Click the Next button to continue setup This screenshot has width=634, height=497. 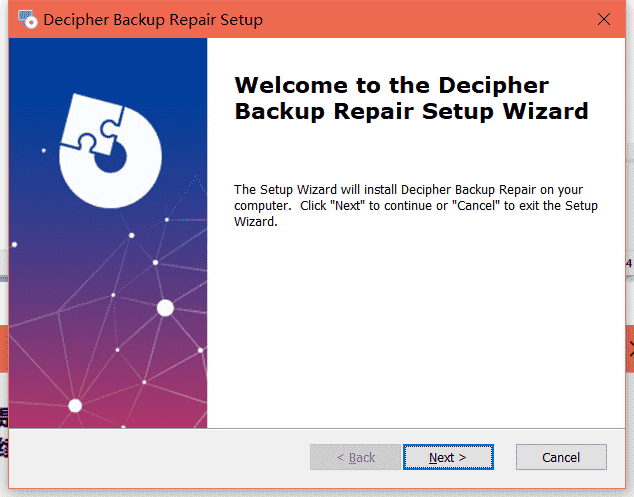point(448,457)
